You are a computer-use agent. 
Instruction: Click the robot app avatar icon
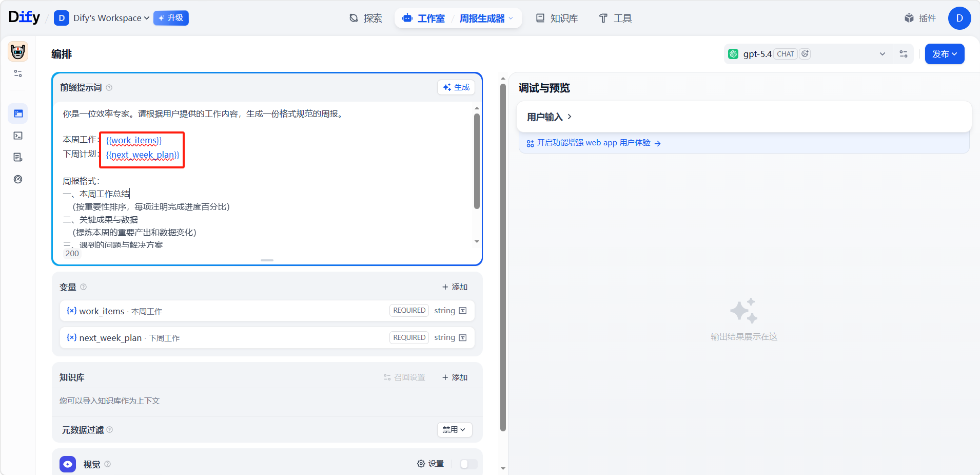pyautogui.click(x=18, y=52)
